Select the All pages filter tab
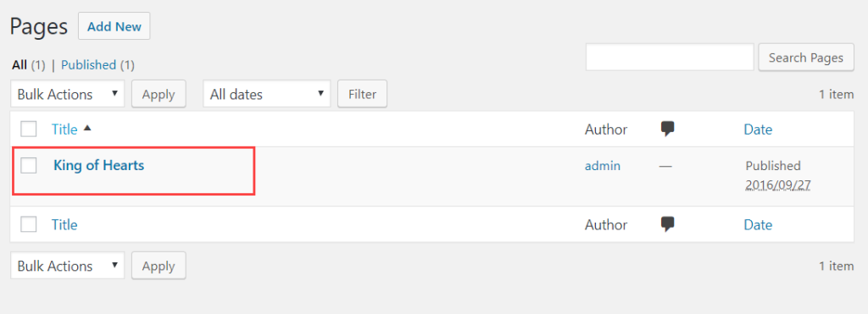Viewport: 868px width, 314px height. 19,65
